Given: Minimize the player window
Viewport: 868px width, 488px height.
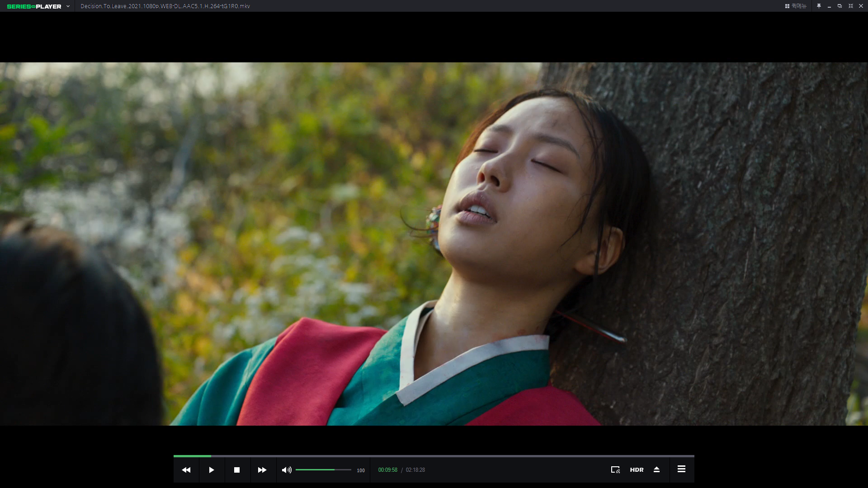Looking at the screenshot, I should click(x=829, y=6).
